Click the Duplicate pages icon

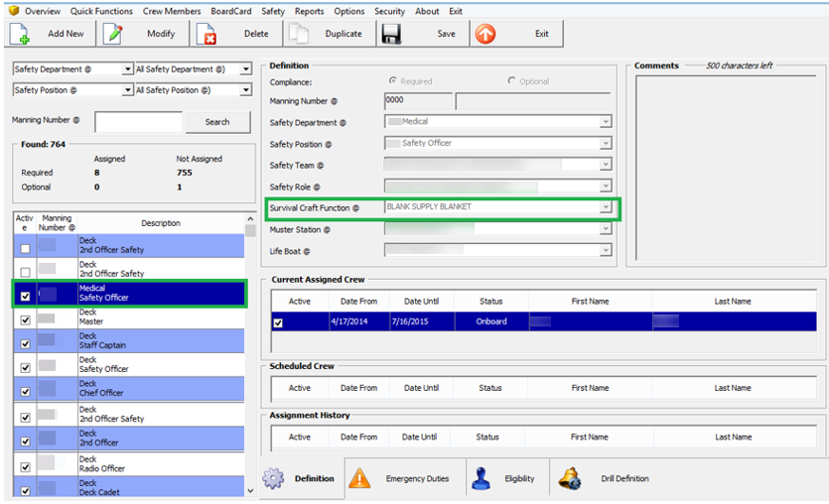pos(299,35)
